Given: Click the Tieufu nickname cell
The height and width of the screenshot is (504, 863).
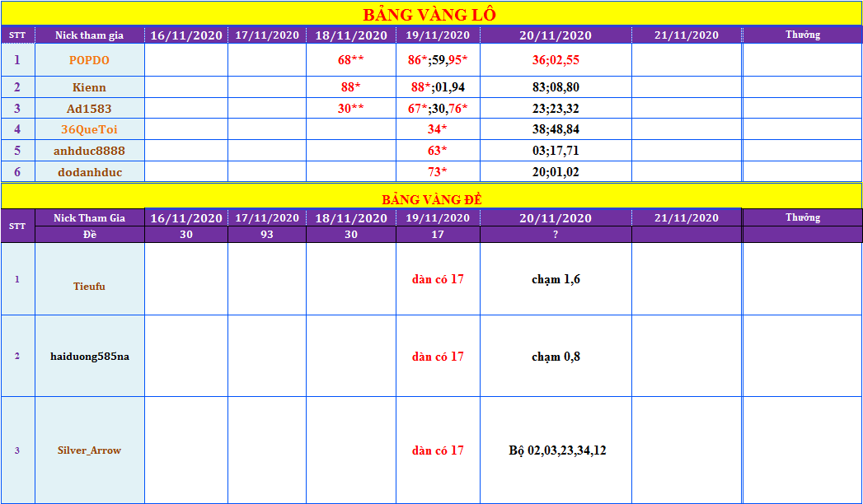Looking at the screenshot, I should (x=89, y=286).
